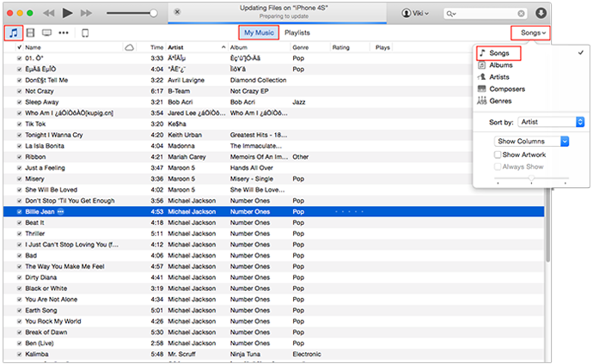This screenshot has width=593, height=364.
Task: Uncheck the Thriller song checkbox
Action: (x=19, y=234)
